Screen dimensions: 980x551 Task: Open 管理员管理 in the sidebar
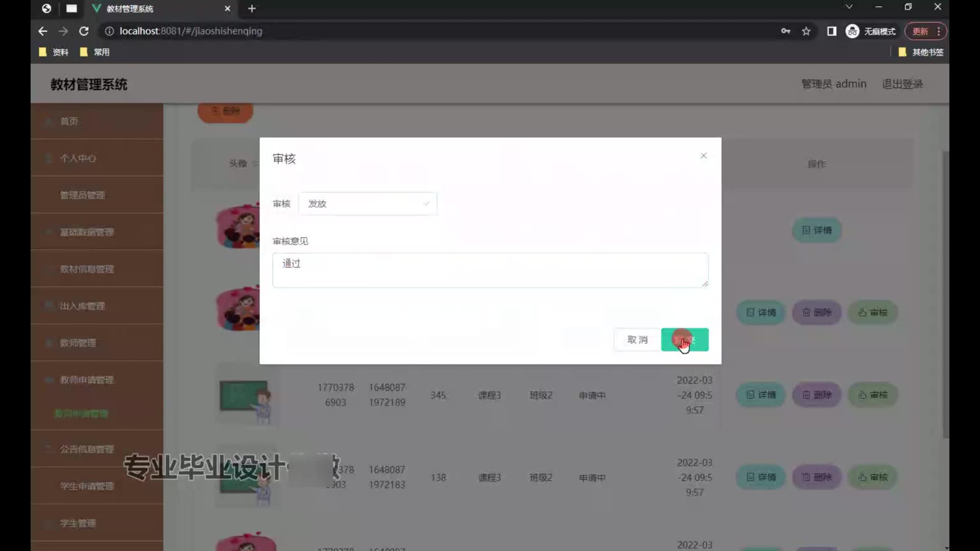[97, 195]
